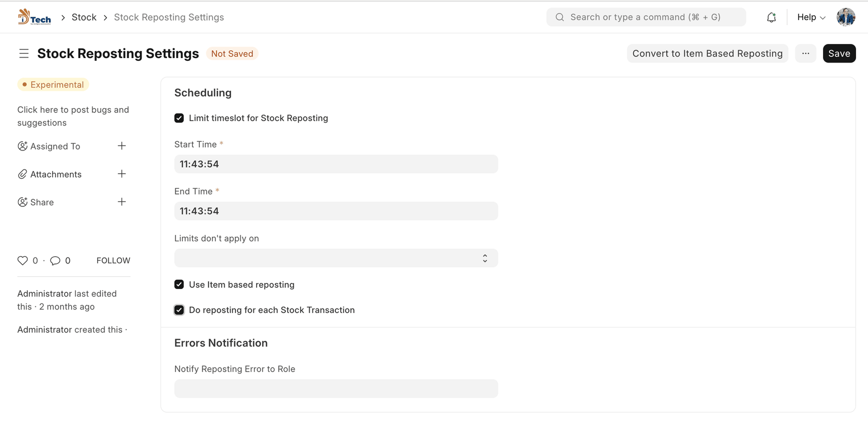Navigate to Stock breadcrumb
This screenshot has height=422, width=868.
pyautogui.click(x=84, y=17)
